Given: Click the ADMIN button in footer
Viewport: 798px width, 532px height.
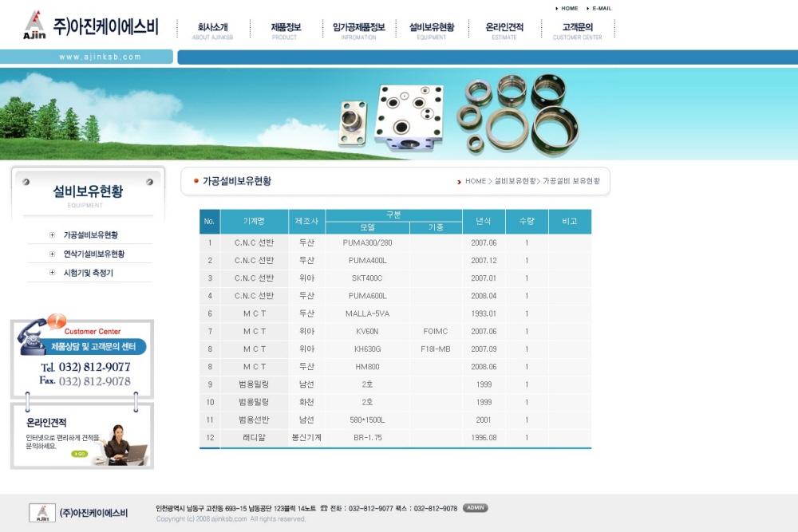Looking at the screenshot, I should tap(475, 508).
